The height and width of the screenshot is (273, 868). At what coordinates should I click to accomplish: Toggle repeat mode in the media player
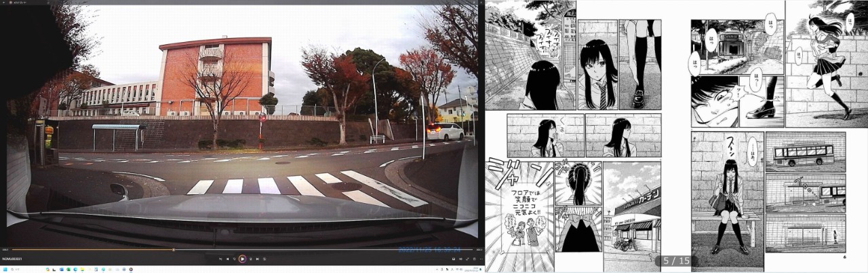pos(264,259)
